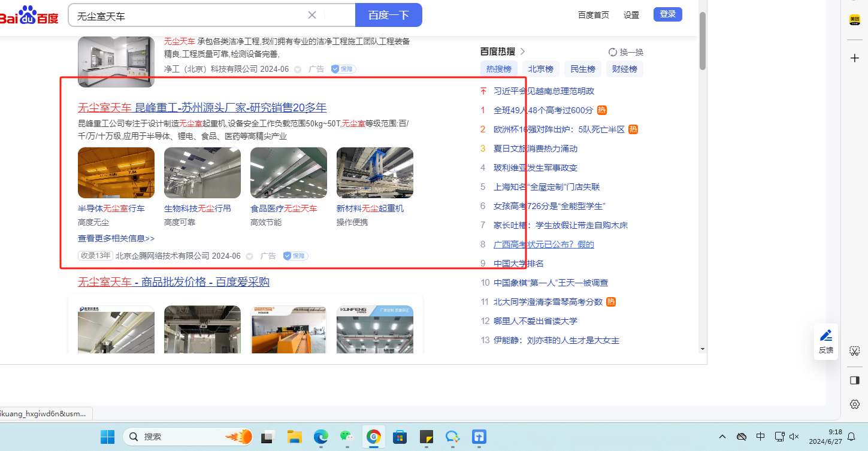Open hot search 广西高考状元已公布？假的
This screenshot has width=868, height=451.
pyautogui.click(x=544, y=244)
